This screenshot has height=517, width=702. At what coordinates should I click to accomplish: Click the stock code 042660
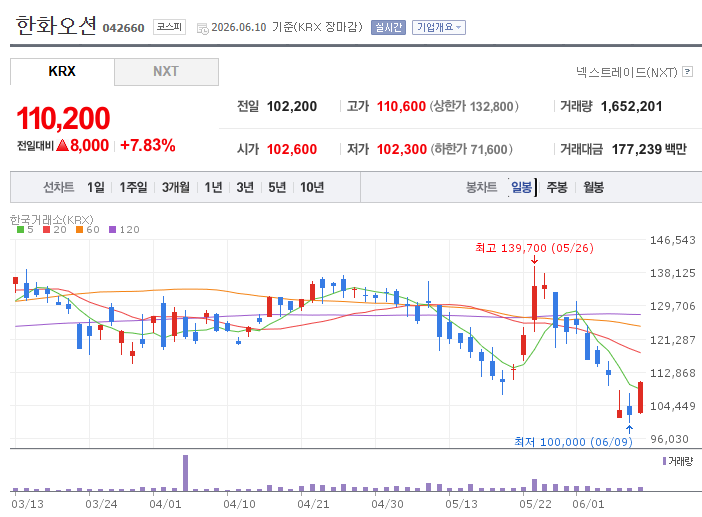(123, 28)
